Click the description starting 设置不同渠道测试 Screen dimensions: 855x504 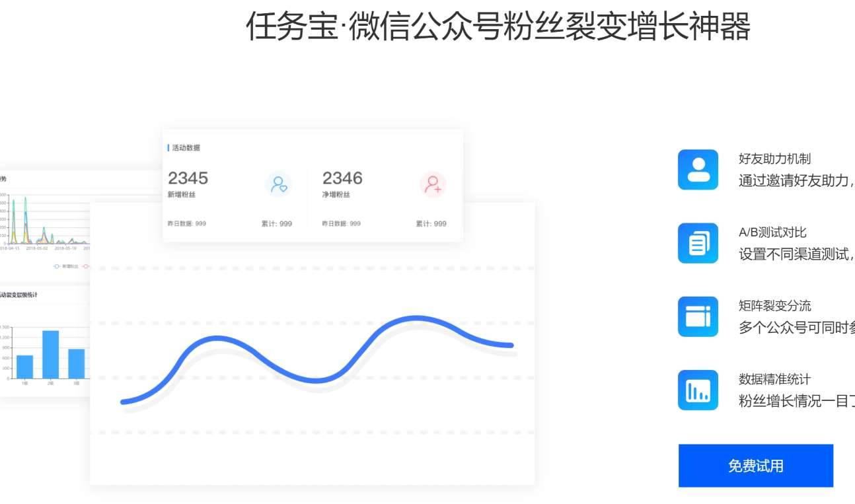[797, 254]
